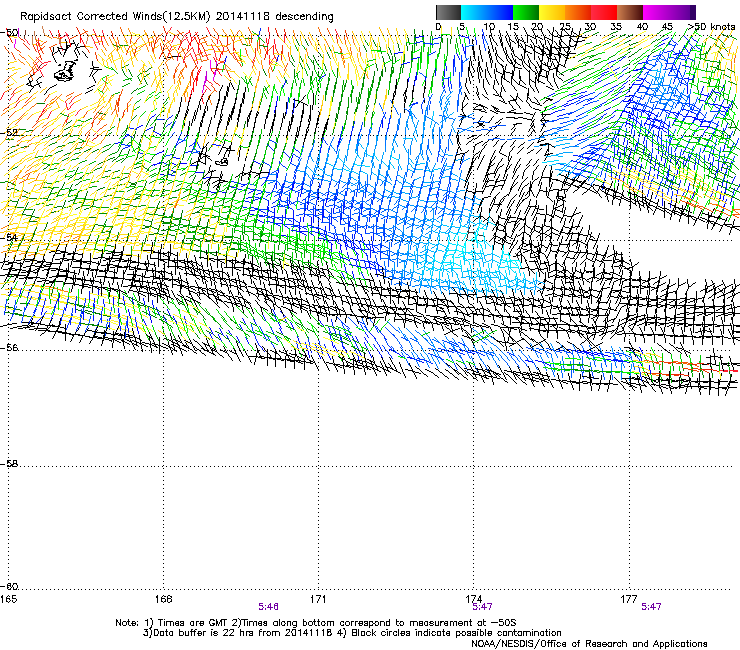Image resolution: width=740 pixels, height=650 pixels.
Task: Click the island outline near latitude -50
Action: 66,71
